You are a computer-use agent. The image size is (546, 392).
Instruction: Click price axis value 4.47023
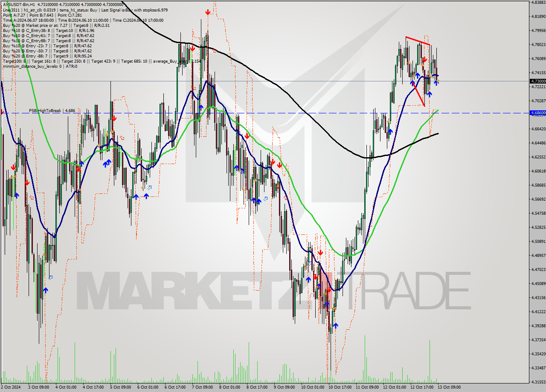[538, 269]
